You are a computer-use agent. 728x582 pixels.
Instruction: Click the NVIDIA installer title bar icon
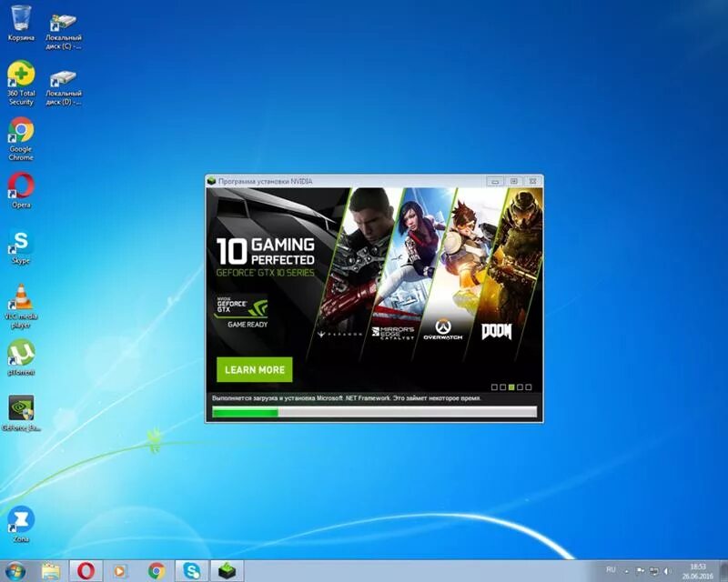click(212, 181)
